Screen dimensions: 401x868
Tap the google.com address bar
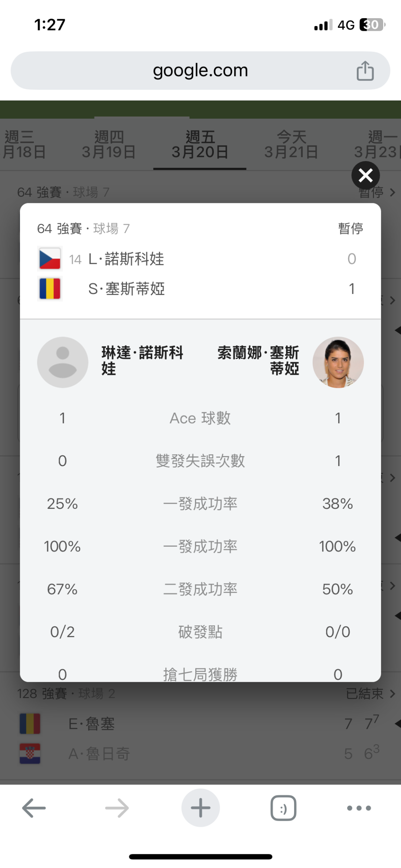pos(200,71)
